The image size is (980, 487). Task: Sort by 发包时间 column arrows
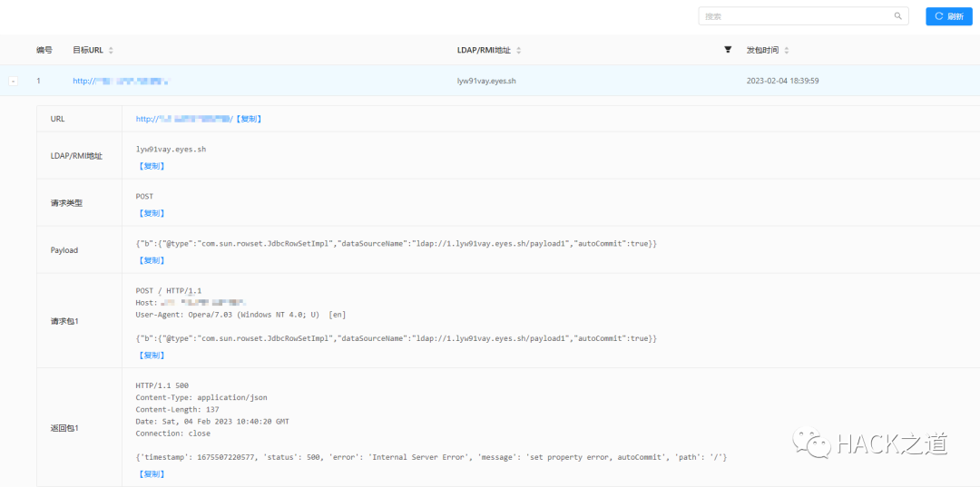[786, 50]
